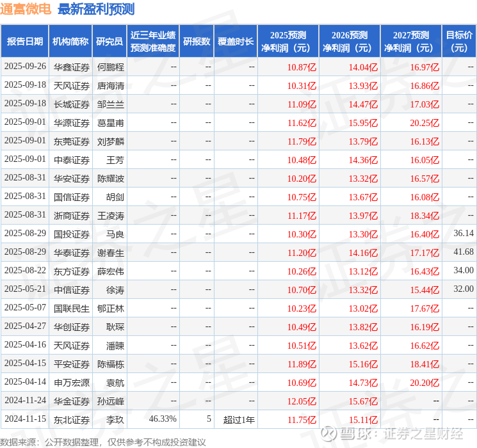Click the title 通富微电
This screenshot has height=448, width=477.
click(26, 9)
